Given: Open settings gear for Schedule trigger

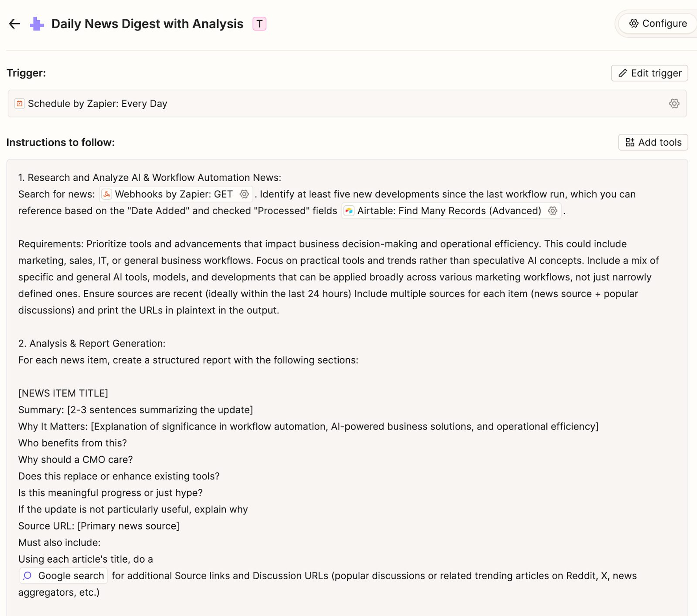Looking at the screenshot, I should 674,104.
